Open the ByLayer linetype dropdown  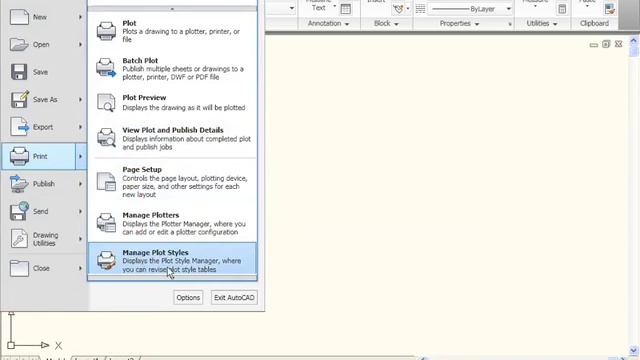pyautogui.click(x=509, y=9)
